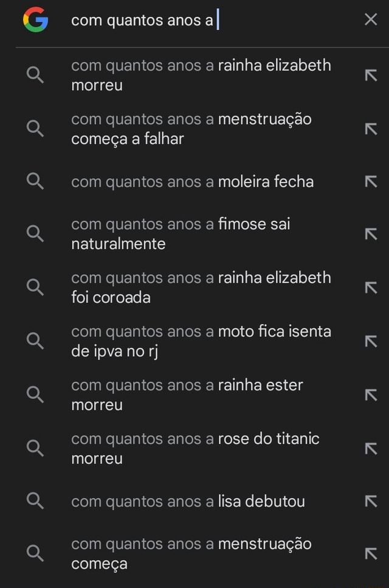Open suggestion "menstruação começa a falhar"

[x=194, y=128]
